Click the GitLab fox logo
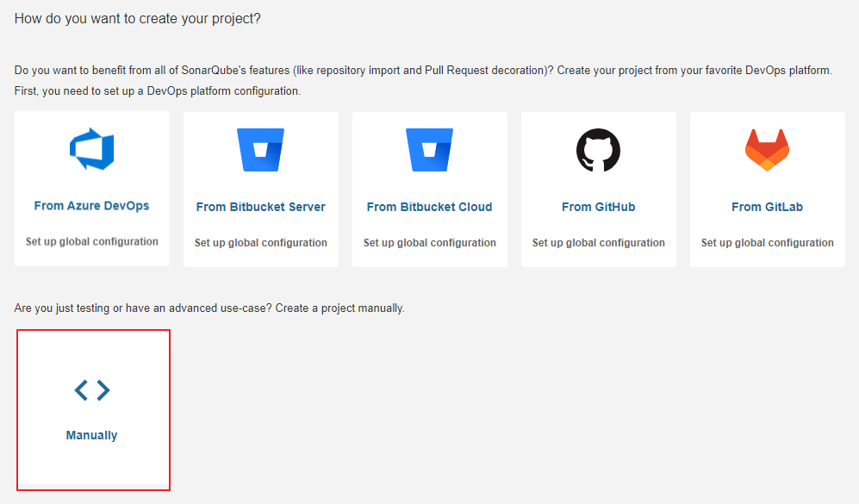This screenshot has width=859, height=504. (x=767, y=151)
